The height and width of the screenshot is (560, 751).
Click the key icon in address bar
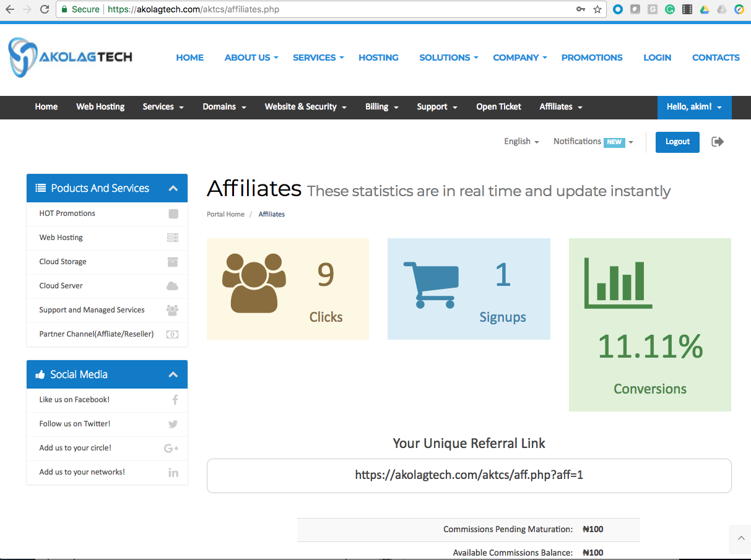(581, 9)
